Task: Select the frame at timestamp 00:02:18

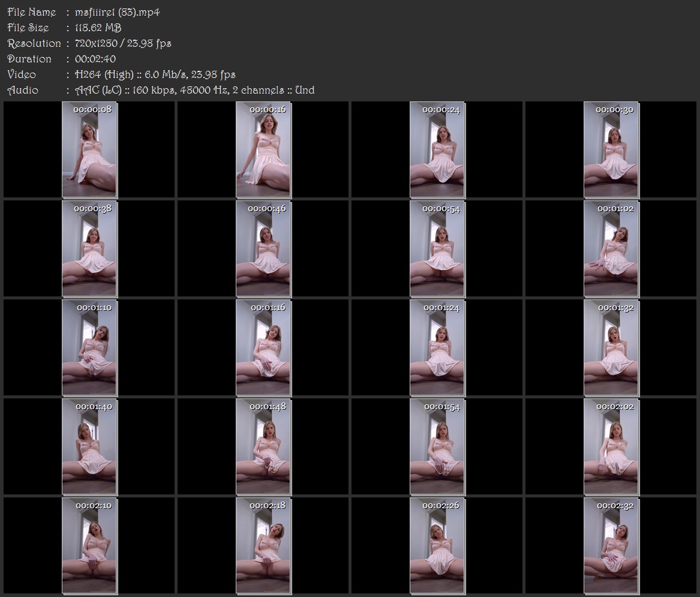Action: coord(263,546)
